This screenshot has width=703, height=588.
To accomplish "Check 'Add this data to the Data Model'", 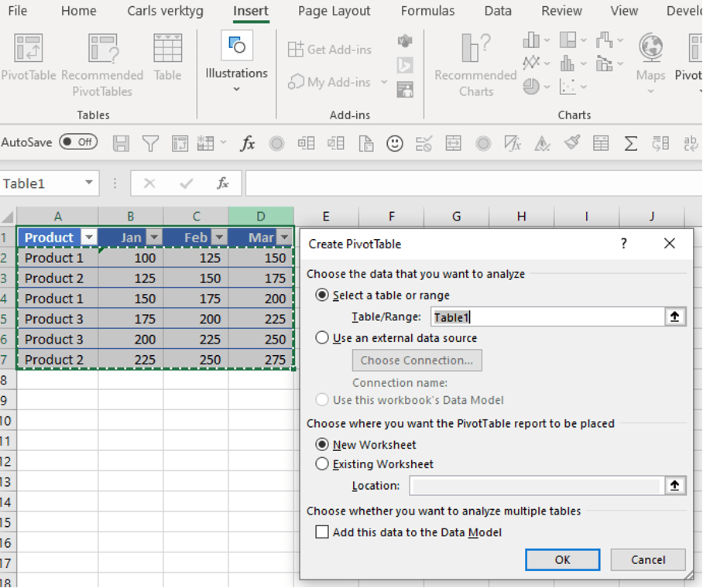I will [322, 532].
